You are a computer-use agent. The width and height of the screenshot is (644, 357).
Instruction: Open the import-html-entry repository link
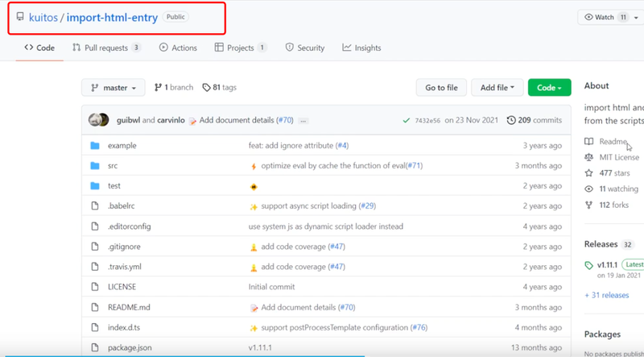point(112,17)
